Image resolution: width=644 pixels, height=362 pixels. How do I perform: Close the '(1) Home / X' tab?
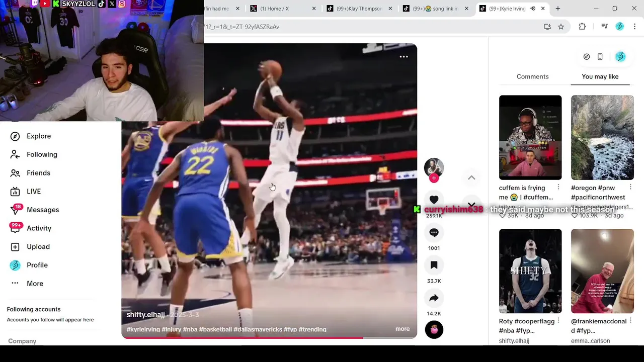[314, 9]
